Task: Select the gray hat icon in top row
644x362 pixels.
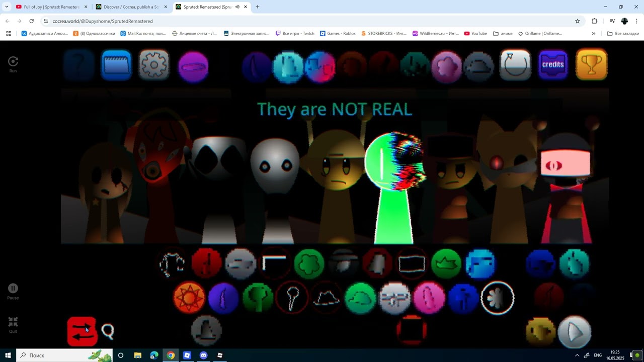Action: [478, 66]
